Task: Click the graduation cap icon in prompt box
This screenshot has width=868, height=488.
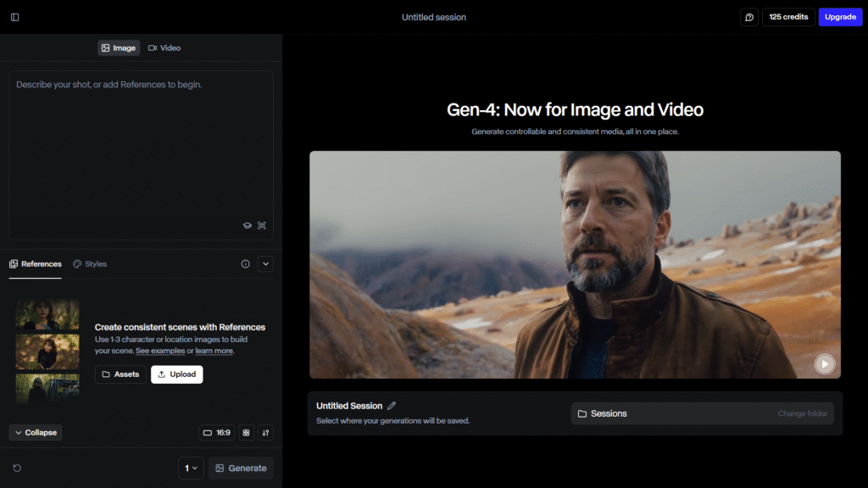Action: [x=247, y=225]
